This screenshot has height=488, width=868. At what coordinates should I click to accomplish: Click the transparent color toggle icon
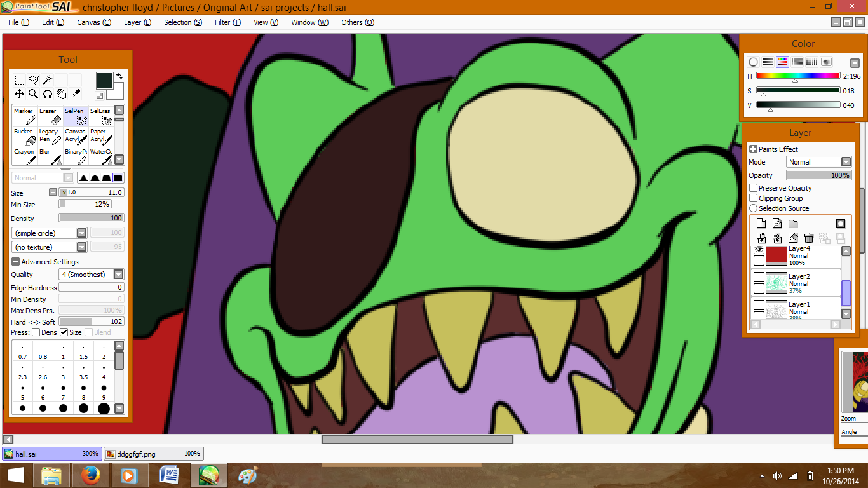point(100,96)
